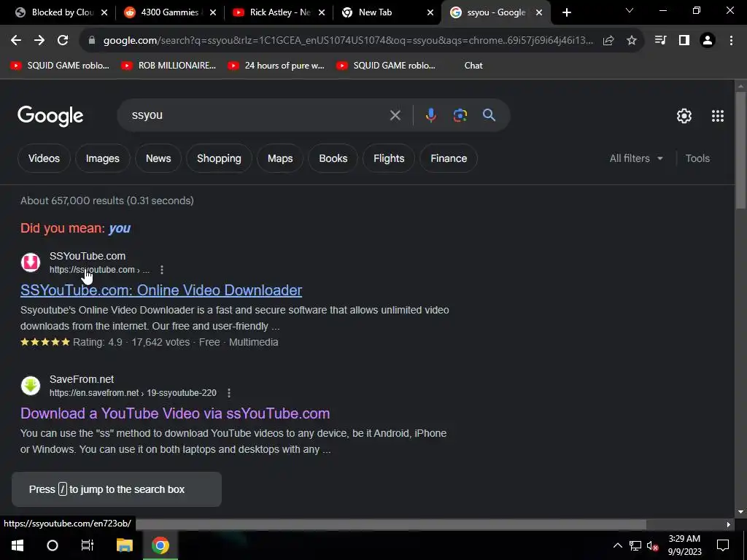Open 24 hours of pure w... bookmark

click(x=276, y=66)
